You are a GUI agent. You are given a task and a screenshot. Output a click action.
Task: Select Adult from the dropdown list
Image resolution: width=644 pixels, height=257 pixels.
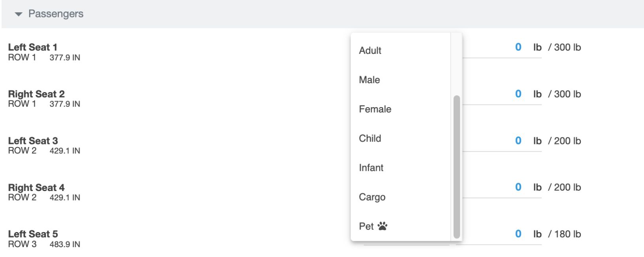(370, 51)
